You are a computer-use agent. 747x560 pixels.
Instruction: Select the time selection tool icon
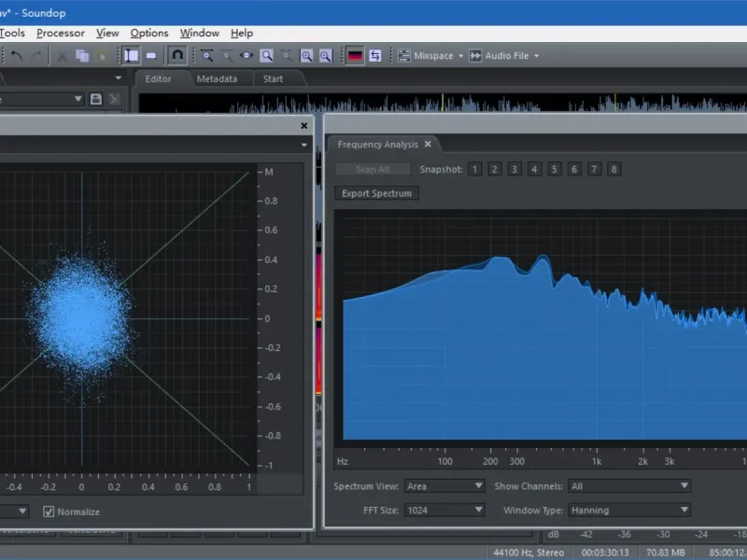(x=132, y=56)
